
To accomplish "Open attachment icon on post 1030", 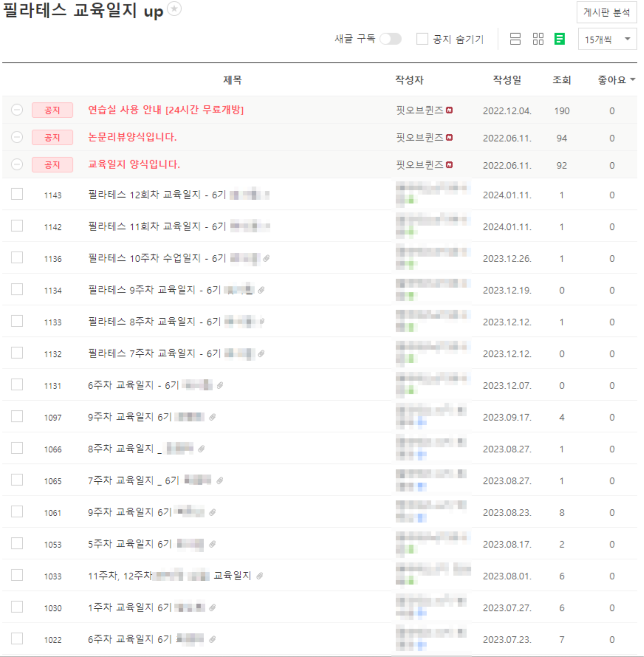I will (212, 607).
